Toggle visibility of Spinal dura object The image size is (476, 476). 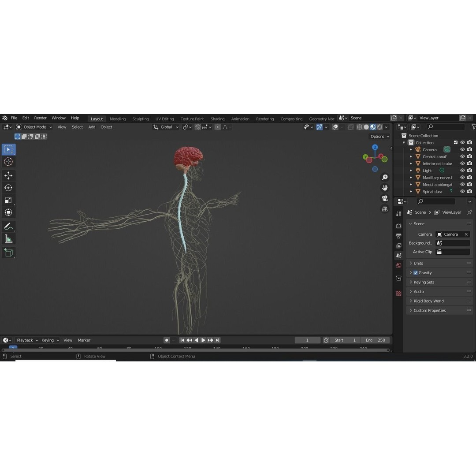(462, 191)
